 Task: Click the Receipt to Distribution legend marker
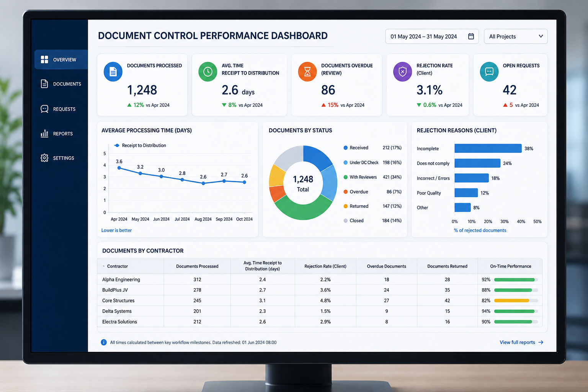pos(117,145)
